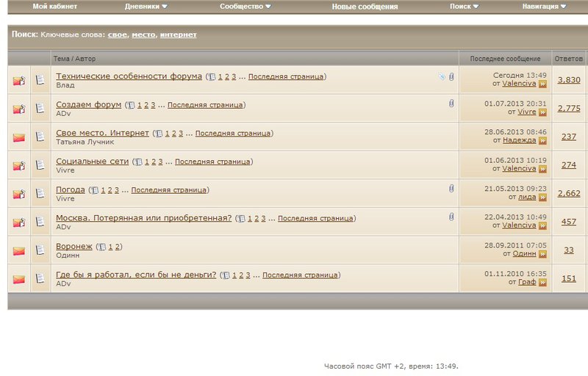Image resolution: width=588 pixels, height=376 pixels.
Task: Open Новые сообщения from the top menu
Action: pos(365,7)
